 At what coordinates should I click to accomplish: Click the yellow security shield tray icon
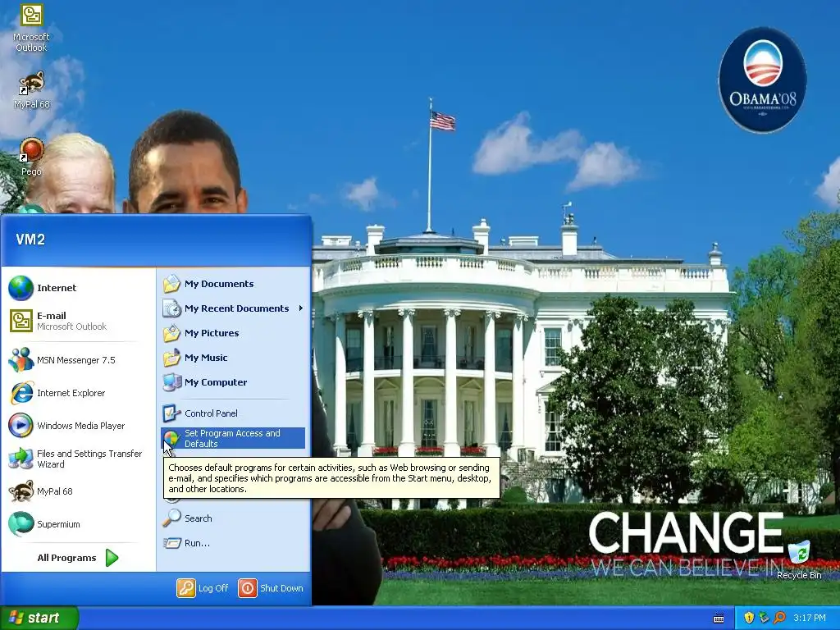pos(749,618)
